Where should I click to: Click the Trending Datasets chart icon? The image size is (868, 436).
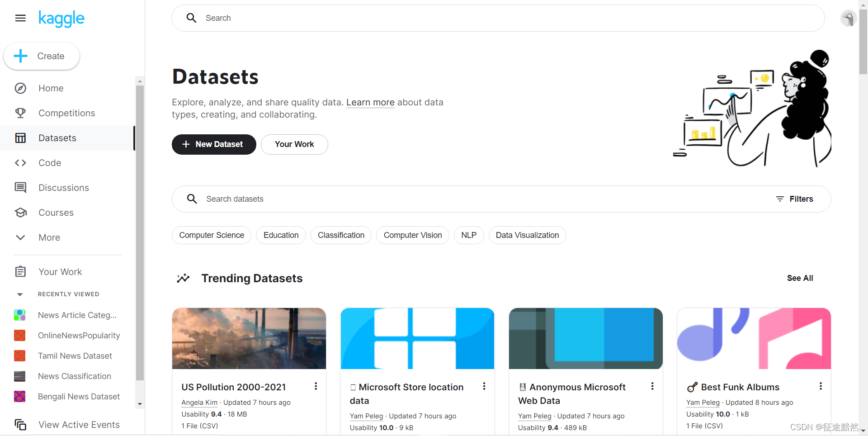[183, 278]
